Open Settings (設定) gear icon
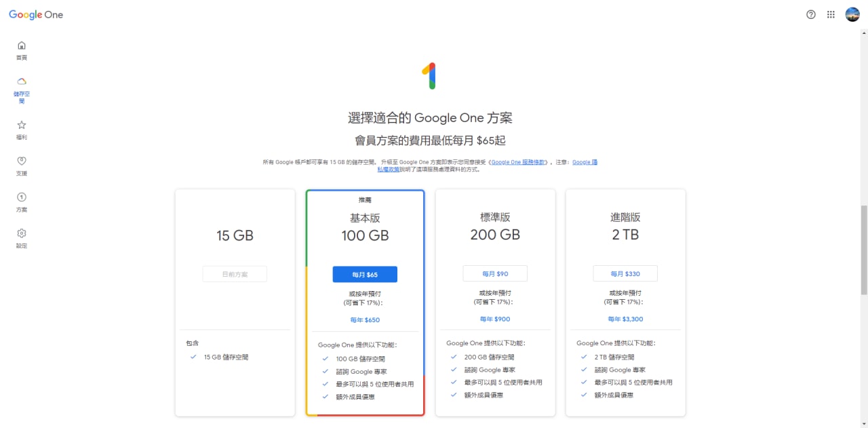Screen dimensions: 868x428 pos(22,233)
